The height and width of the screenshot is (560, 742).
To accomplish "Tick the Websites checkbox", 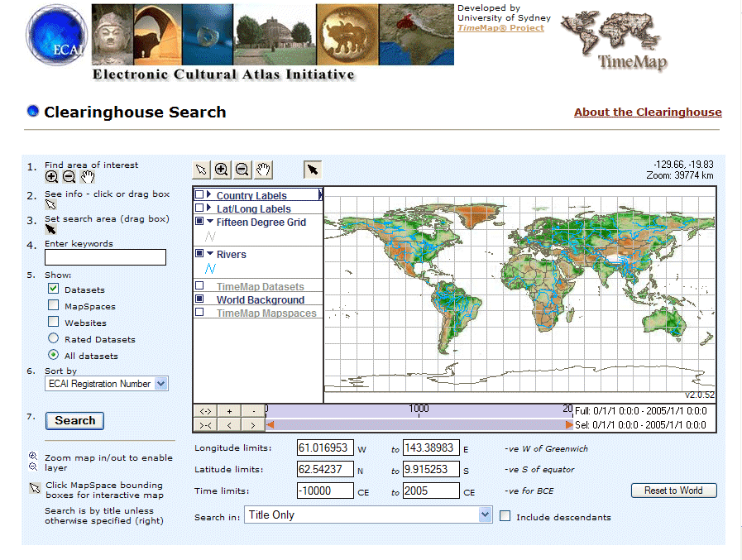I will (54, 322).
